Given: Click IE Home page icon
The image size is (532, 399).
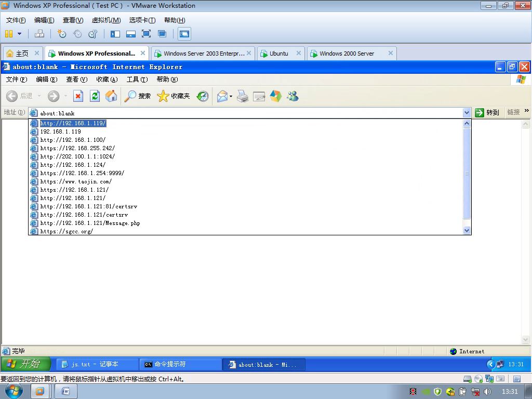Looking at the screenshot, I should (x=111, y=96).
